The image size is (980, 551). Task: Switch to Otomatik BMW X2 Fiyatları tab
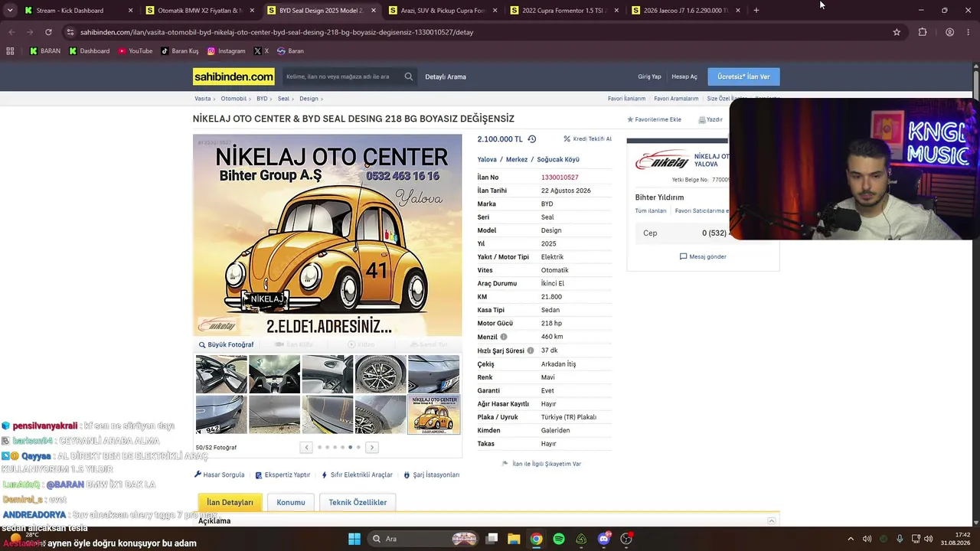199,11
